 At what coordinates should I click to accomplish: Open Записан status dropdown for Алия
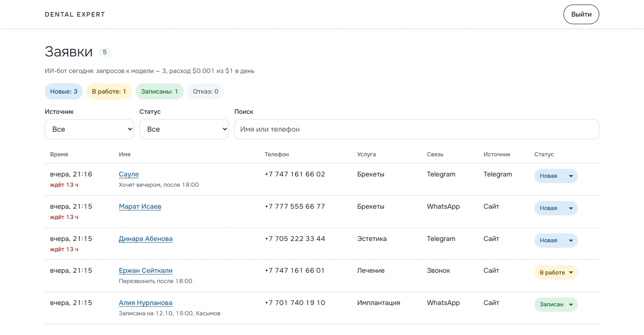coord(556,304)
